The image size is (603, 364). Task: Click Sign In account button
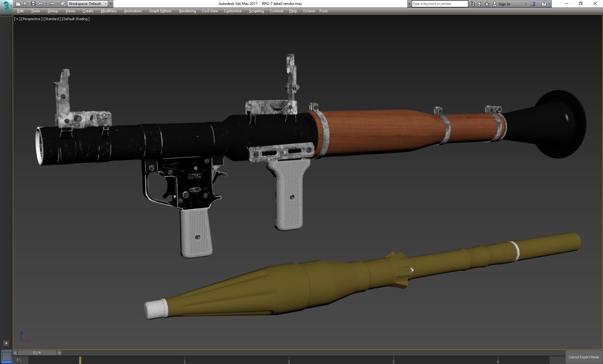pyautogui.click(x=501, y=4)
